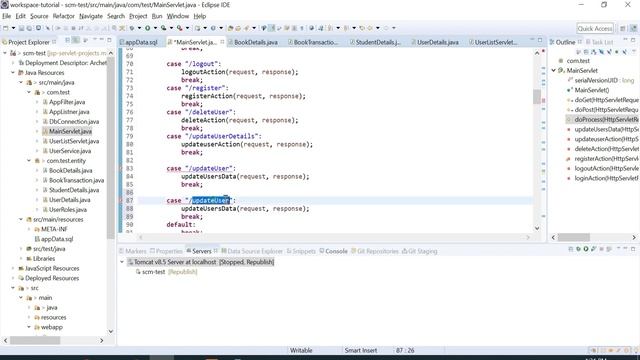The image size is (640, 360).
Task: Click the Stop the server icon
Action: [602, 249]
